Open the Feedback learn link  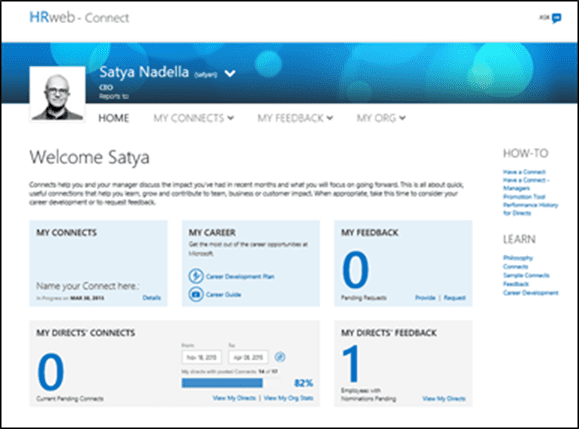point(516,284)
